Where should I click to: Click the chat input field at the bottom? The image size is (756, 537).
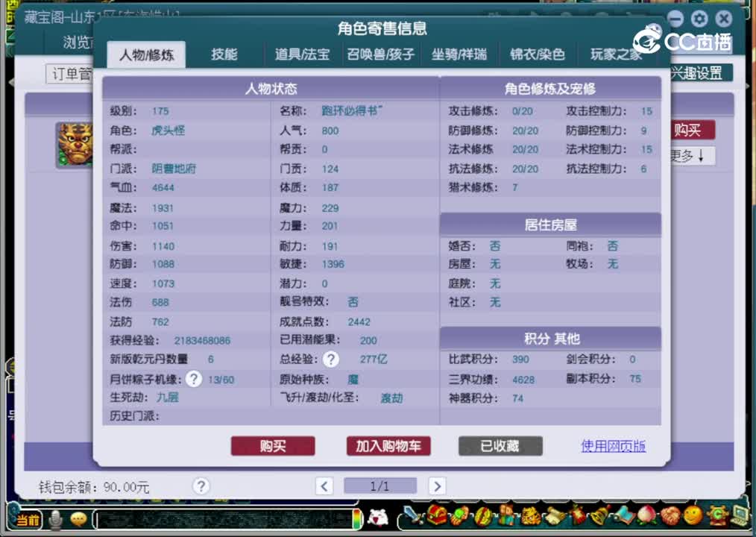[224, 518]
